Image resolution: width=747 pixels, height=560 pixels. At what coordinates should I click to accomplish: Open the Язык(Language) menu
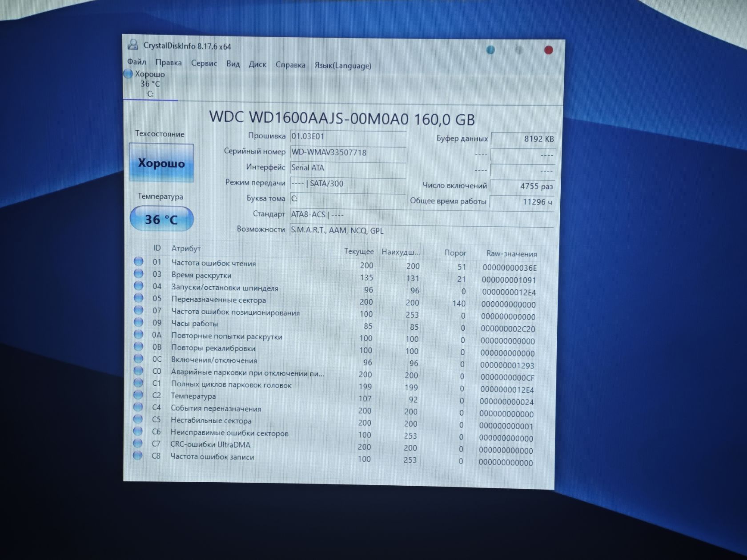tap(343, 66)
